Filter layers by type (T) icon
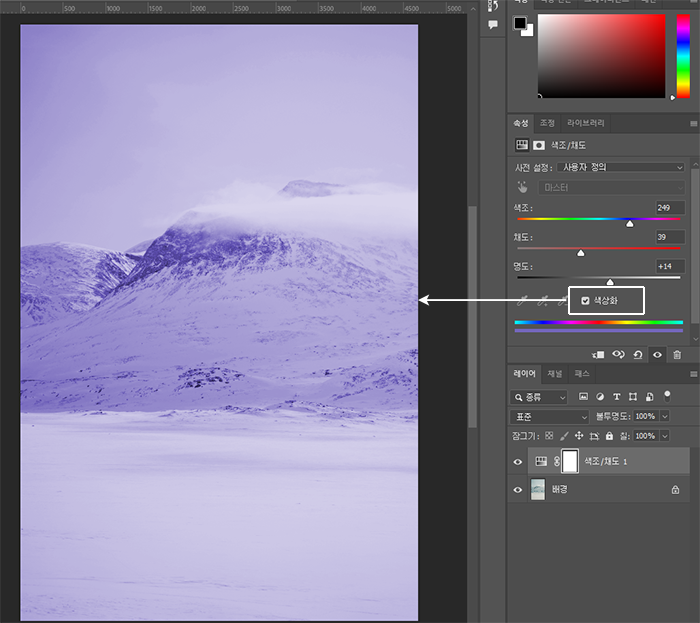The height and width of the screenshot is (623, 700). [617, 396]
